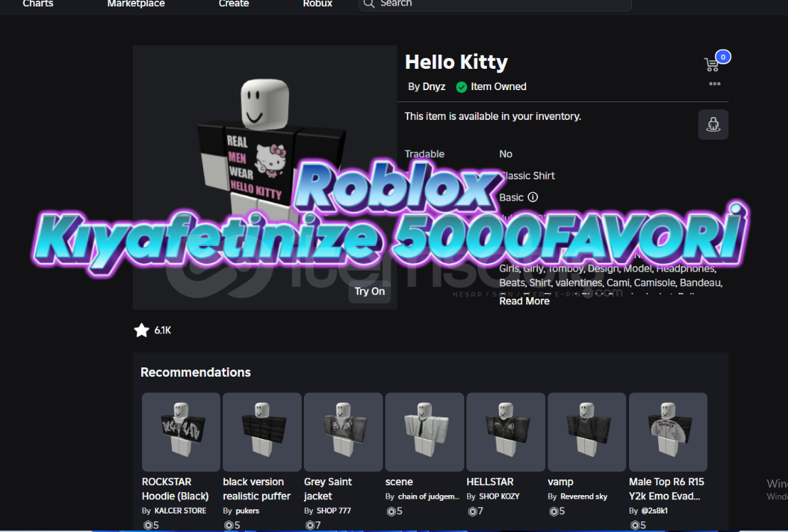
Task: Open black version realistic puffer thumbnail
Action: tap(262, 432)
